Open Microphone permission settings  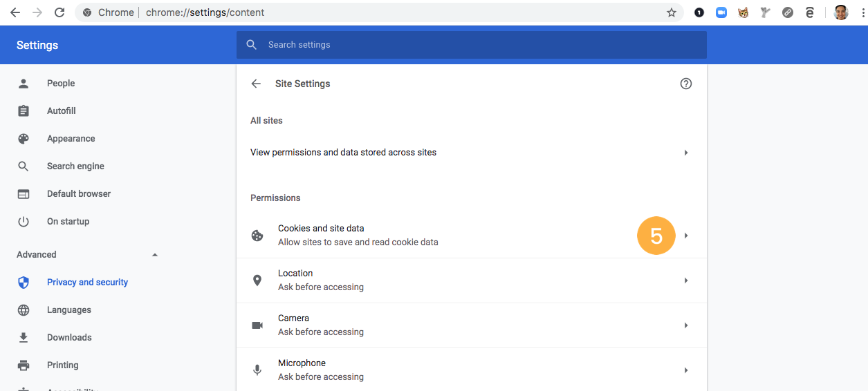[x=472, y=370]
